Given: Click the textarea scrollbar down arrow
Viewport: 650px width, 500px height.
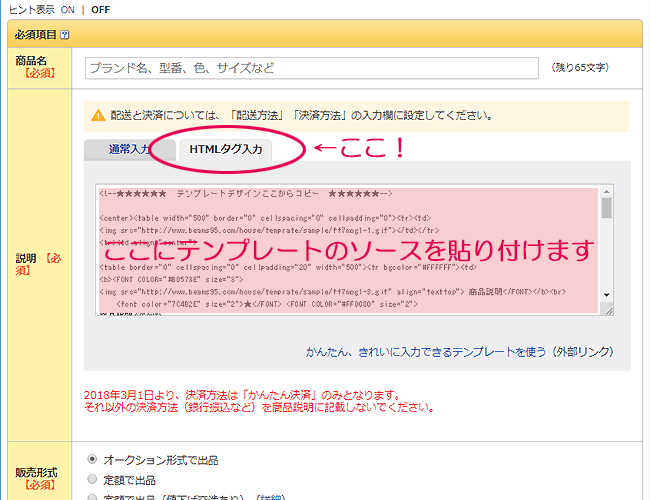Looking at the screenshot, I should point(606,296).
